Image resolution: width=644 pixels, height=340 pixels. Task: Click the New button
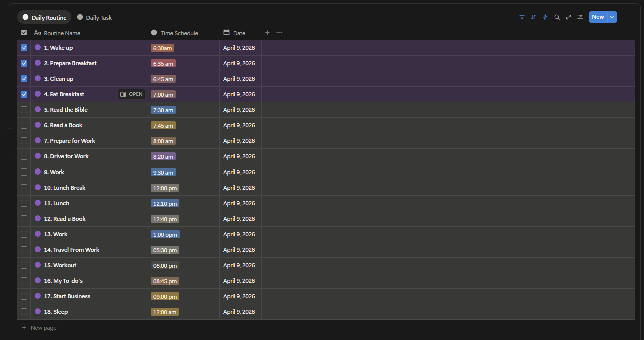598,17
